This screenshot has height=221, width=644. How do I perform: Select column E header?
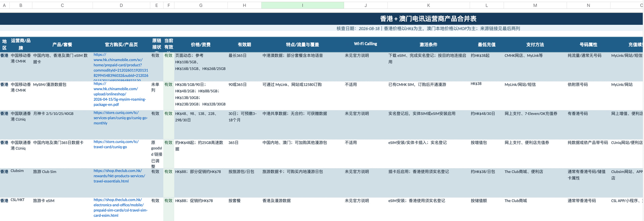point(157,5)
